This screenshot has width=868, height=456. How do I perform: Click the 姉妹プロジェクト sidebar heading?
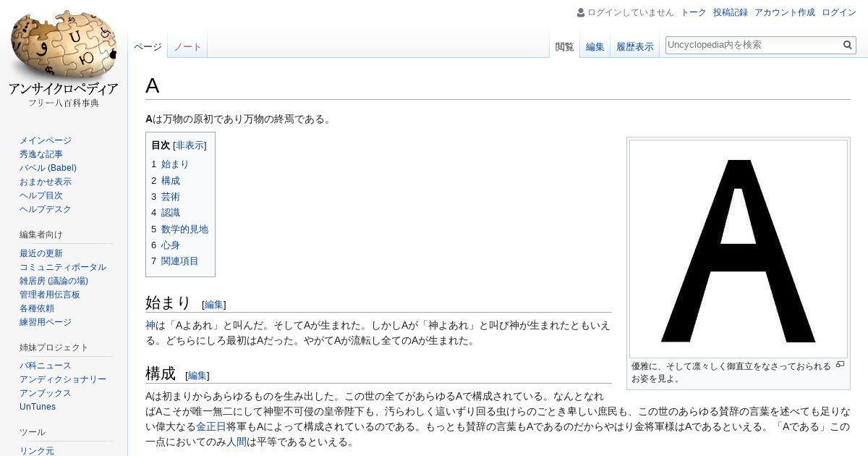[x=54, y=347]
